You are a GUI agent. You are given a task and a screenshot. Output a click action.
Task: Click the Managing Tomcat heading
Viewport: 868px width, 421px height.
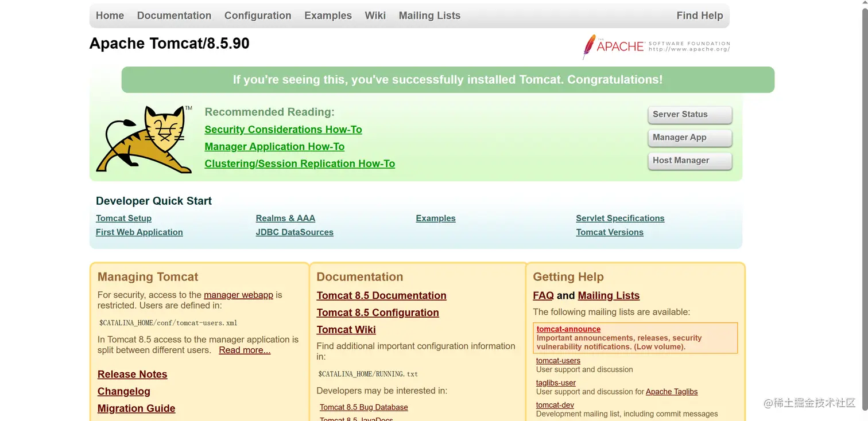pos(148,277)
